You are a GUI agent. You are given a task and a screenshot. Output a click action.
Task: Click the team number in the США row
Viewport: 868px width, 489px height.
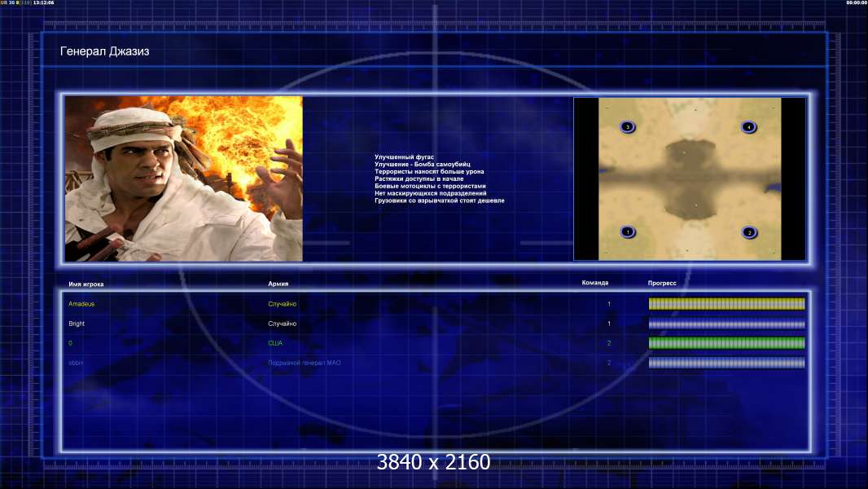609,343
